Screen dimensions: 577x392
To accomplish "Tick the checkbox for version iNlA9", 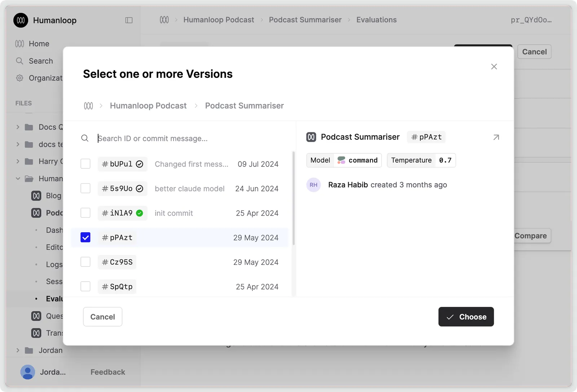I will pos(85,213).
